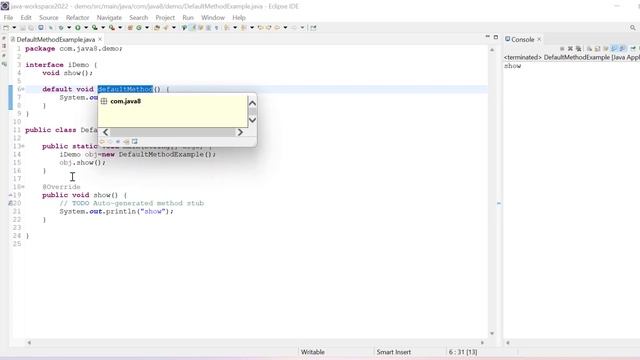Image resolution: width=640 pixels, height=360 pixels.
Task: Open the Refactor menu
Action: (78, 18)
